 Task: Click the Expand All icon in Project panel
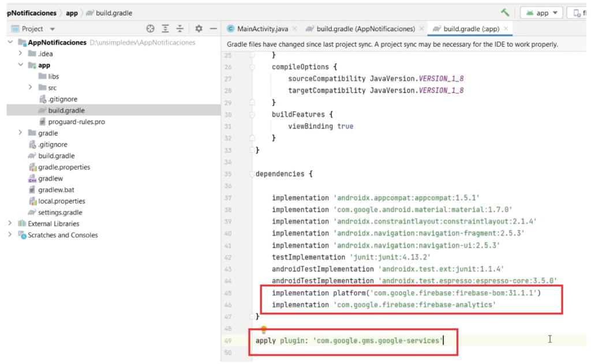166,29
